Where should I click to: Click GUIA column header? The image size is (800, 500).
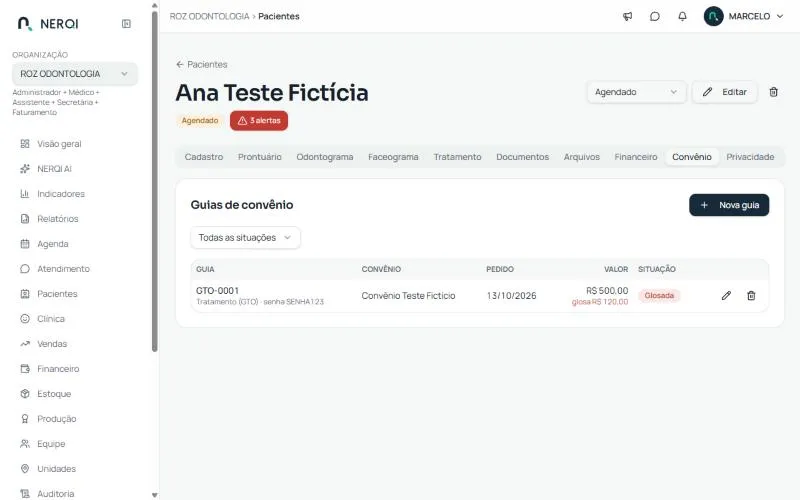205,269
